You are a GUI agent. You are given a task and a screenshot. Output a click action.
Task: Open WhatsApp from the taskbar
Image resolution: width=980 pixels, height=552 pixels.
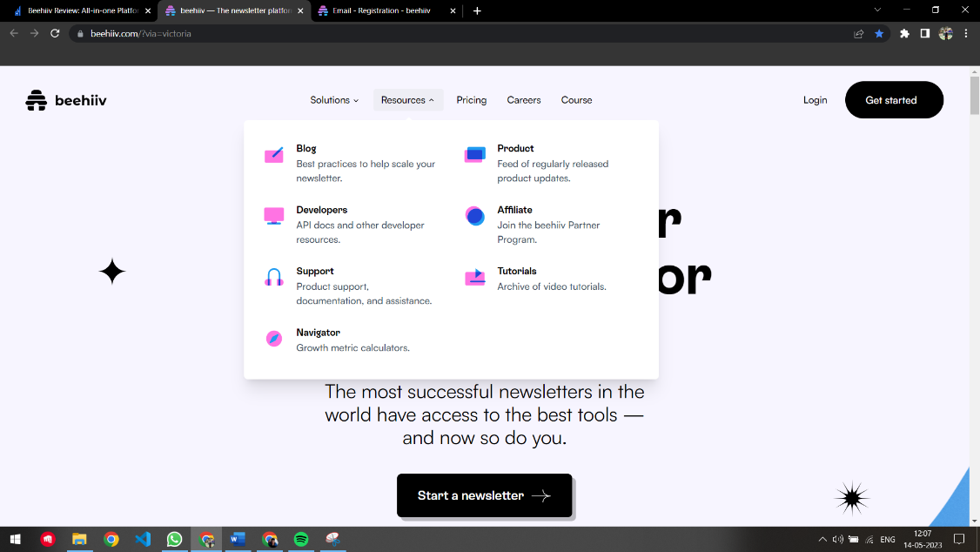174,539
